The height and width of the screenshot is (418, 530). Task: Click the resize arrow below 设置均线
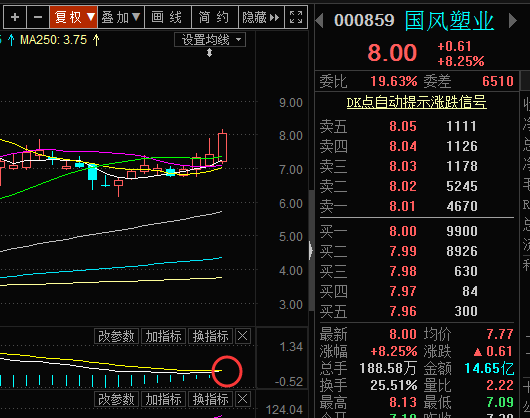(x=210, y=52)
